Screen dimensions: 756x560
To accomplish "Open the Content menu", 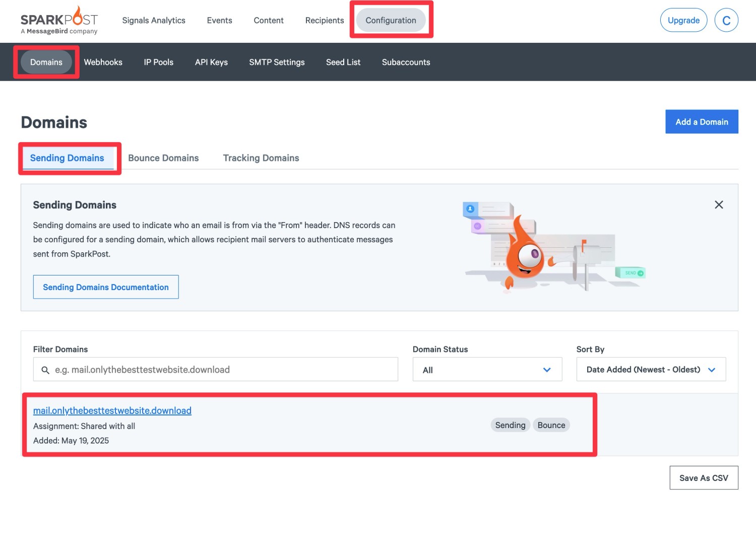I will pos(269,20).
